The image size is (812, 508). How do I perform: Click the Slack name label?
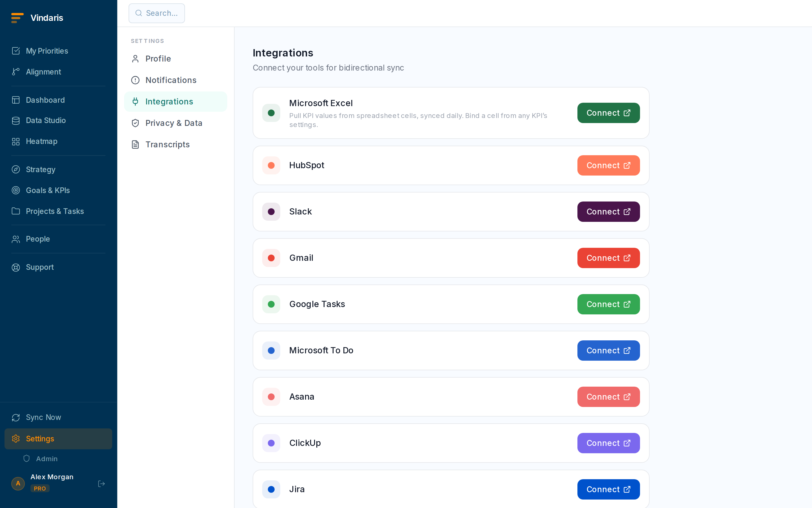click(x=300, y=212)
